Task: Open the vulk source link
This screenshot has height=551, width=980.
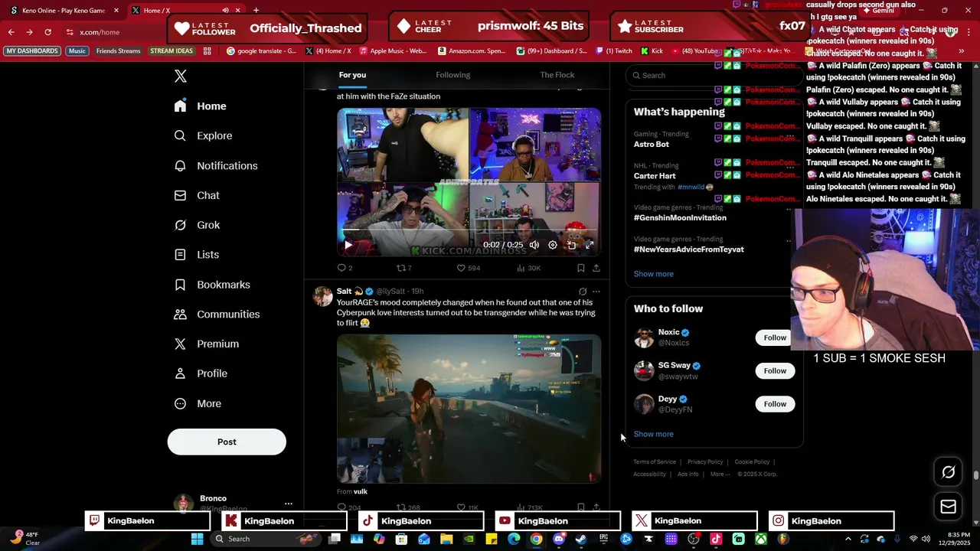Action: [x=361, y=491]
